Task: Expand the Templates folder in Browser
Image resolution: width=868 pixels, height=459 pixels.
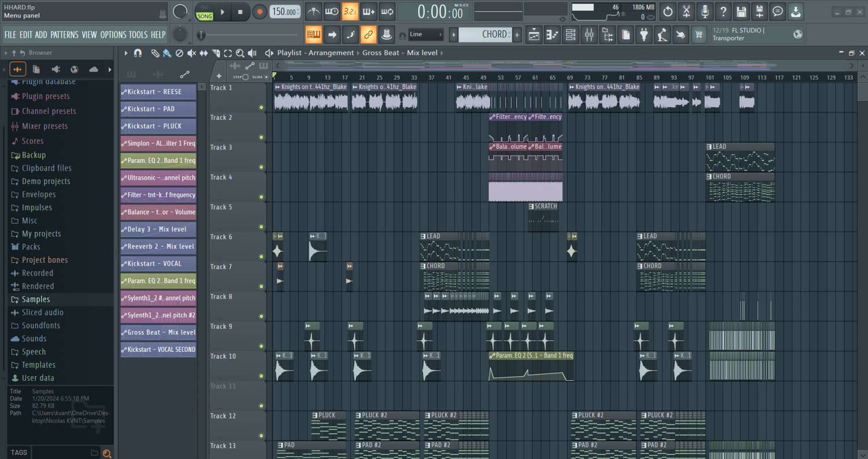Action: (x=38, y=365)
